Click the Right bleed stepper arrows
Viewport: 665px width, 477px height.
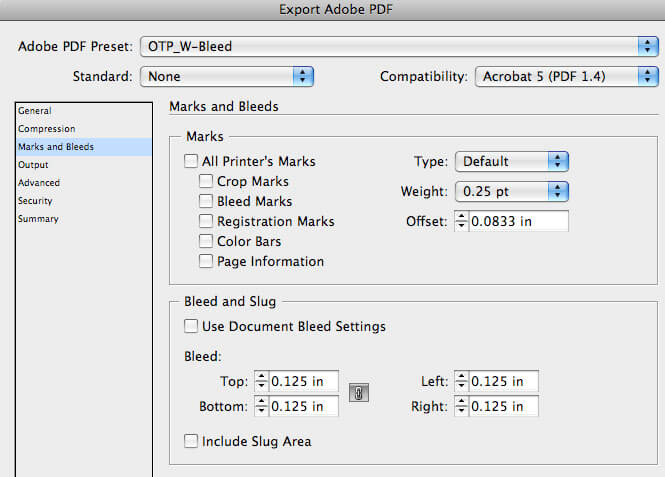(461, 406)
